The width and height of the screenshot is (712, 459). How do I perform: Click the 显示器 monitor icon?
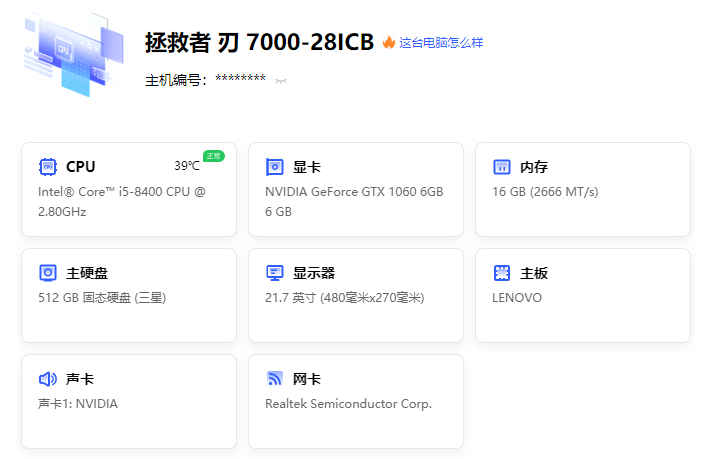pos(274,273)
